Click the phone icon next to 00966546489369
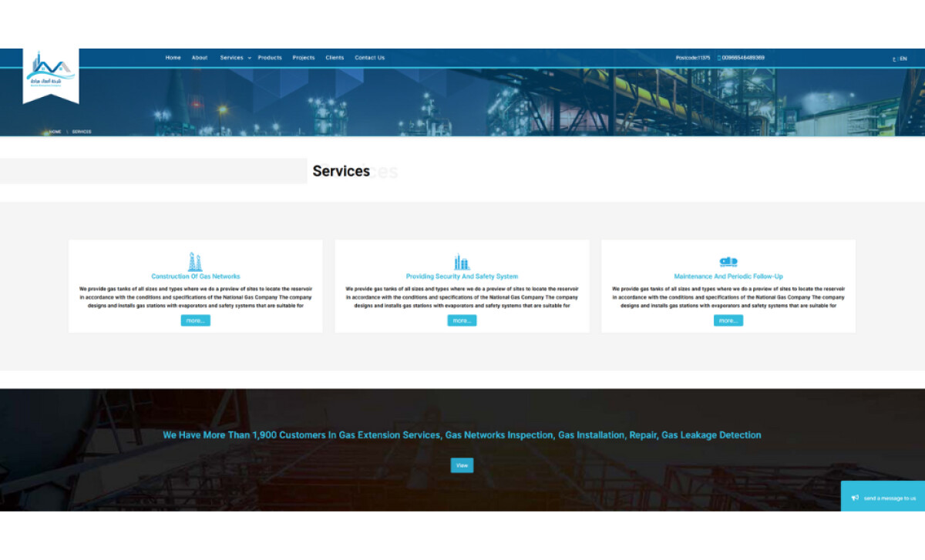The width and height of the screenshot is (925, 560). [x=717, y=57]
